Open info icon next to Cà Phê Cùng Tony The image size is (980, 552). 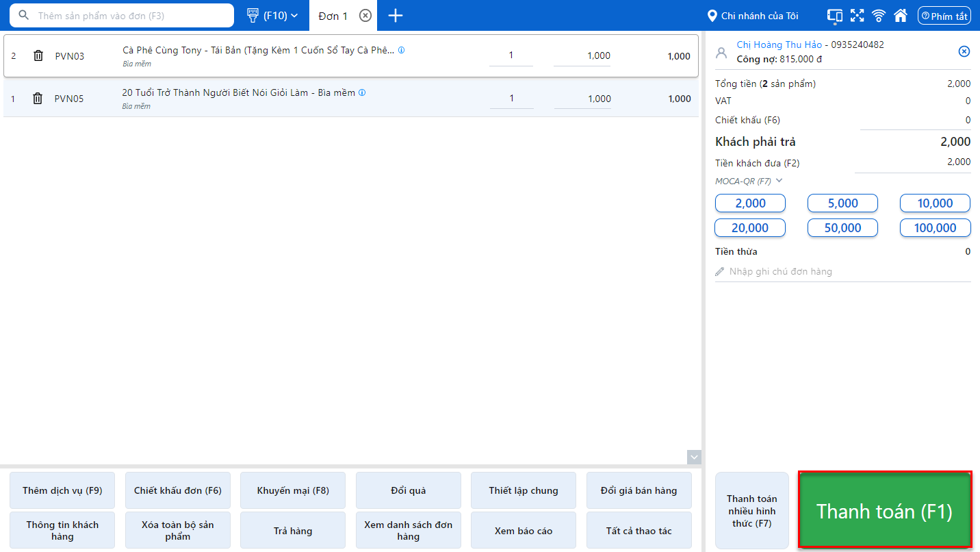[402, 50]
